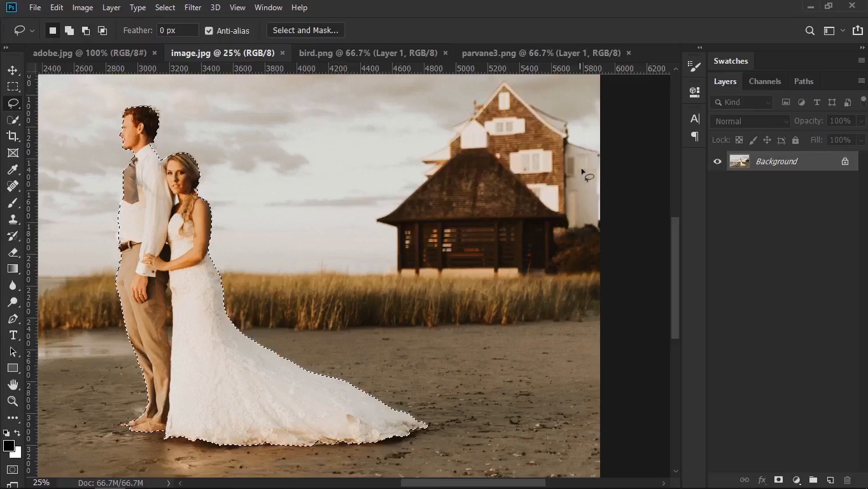Screen dimensions: 868x489
Task: Click the foreground color swatch
Action: [x=9, y=446]
